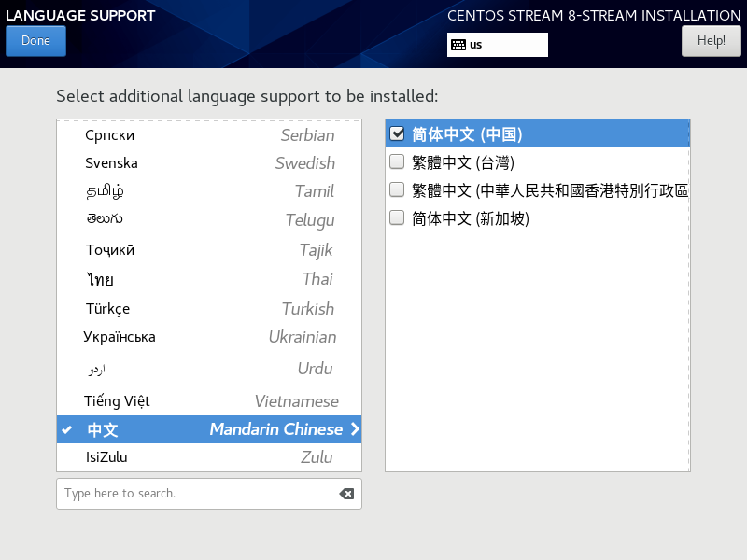Image resolution: width=747 pixels, height=560 pixels.
Task: Click the keyboard layout icon
Action: coord(458,45)
